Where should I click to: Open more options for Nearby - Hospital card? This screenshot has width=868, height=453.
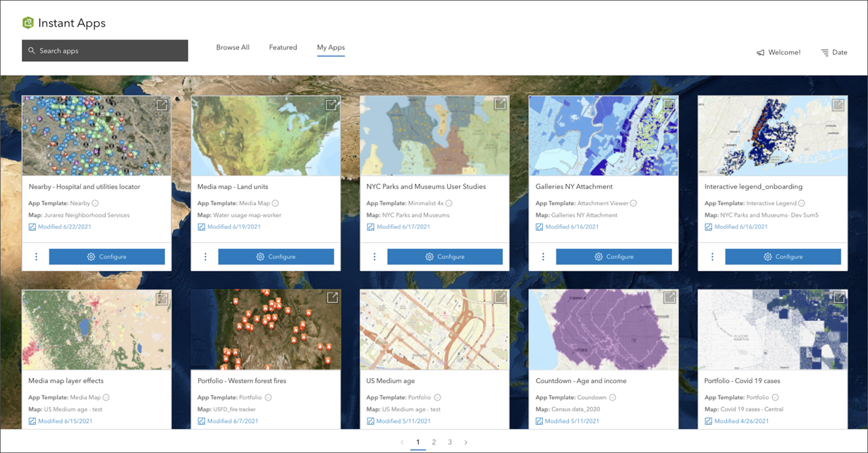(37, 257)
